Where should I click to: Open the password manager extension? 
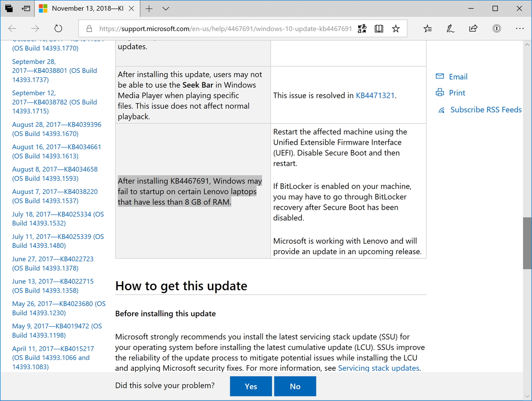[x=496, y=28]
